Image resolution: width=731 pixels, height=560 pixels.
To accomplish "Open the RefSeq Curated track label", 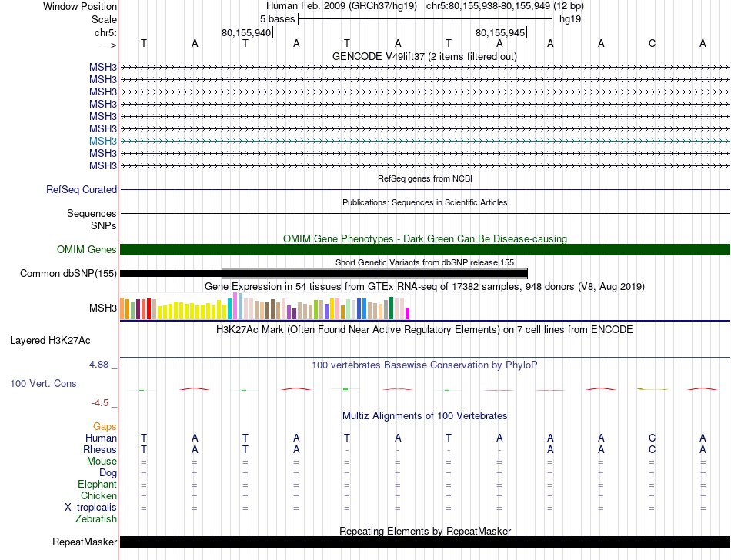I will (82, 190).
